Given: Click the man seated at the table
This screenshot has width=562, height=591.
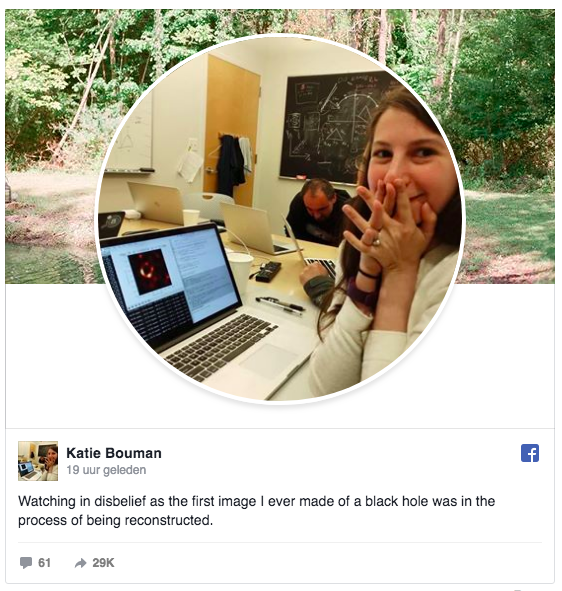Looking at the screenshot, I should [317, 211].
